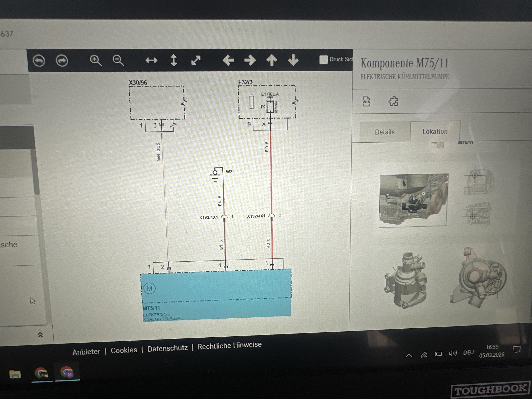Screen dimensions: 532x399
Task: Zoom out of the wiring diagram
Action: click(x=118, y=60)
